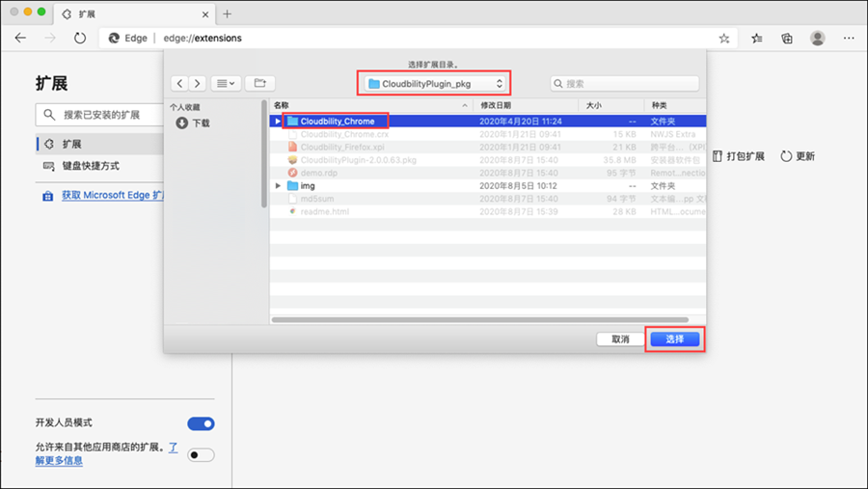Click the file dialog search field

pyautogui.click(x=625, y=84)
